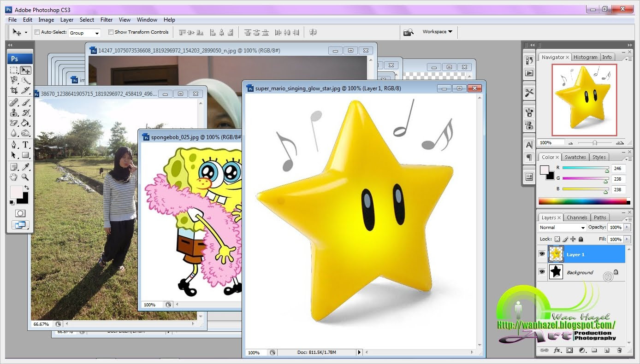Switch to the Channels tab
Screen dimensions: 640x364
pyautogui.click(x=577, y=217)
